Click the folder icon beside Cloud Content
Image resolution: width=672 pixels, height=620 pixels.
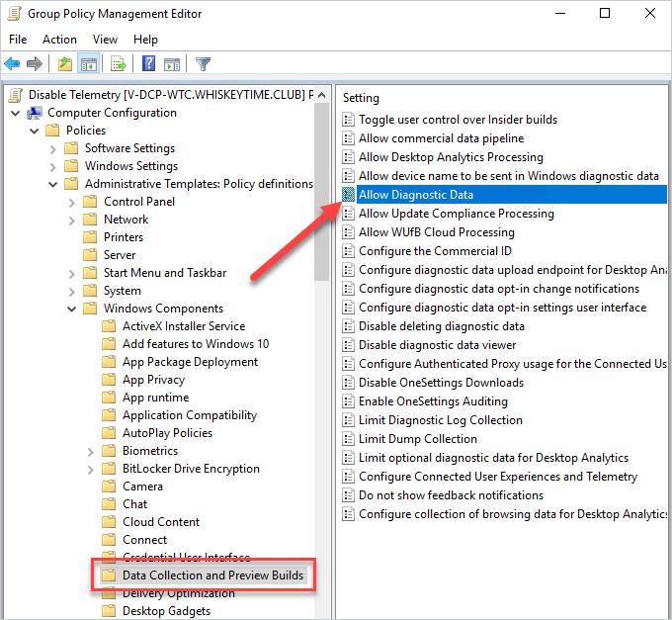tap(109, 522)
